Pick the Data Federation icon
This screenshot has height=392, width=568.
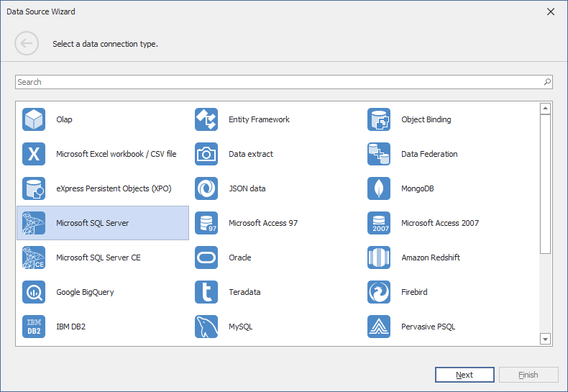pyautogui.click(x=378, y=154)
